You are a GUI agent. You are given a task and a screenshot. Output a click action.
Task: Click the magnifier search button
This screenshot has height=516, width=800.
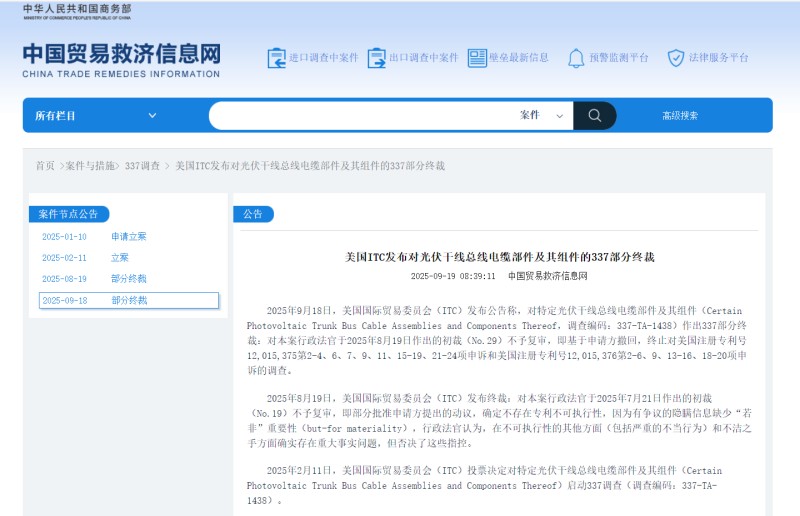point(595,115)
